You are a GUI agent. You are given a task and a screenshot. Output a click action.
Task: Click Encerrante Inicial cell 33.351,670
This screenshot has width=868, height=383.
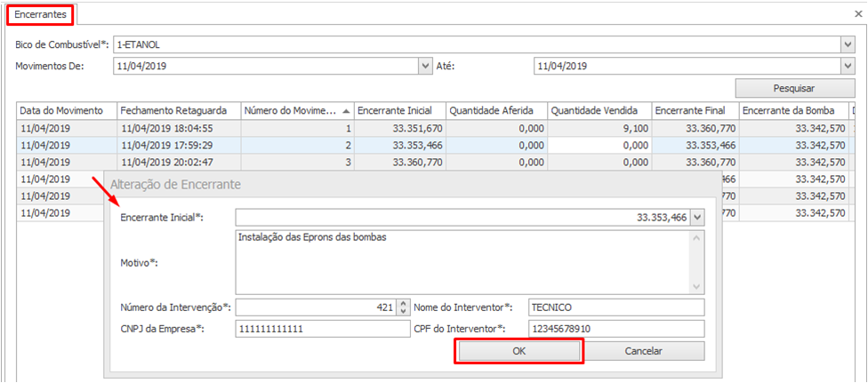pos(399,129)
